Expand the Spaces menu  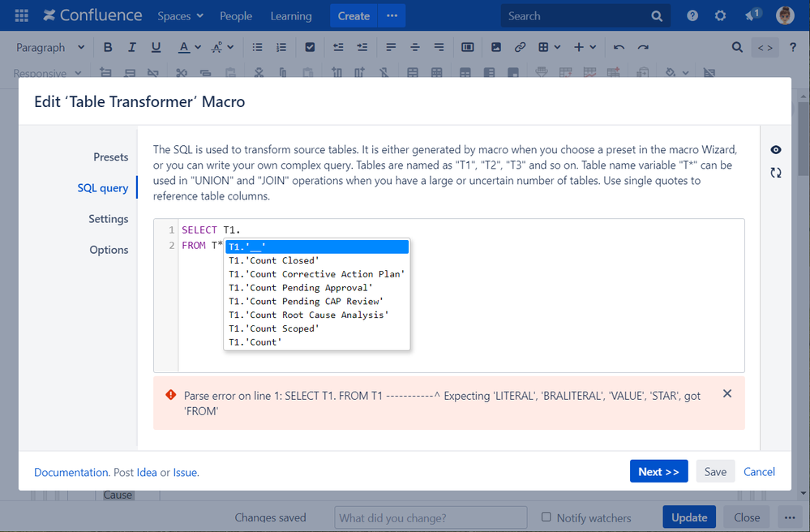(x=180, y=16)
